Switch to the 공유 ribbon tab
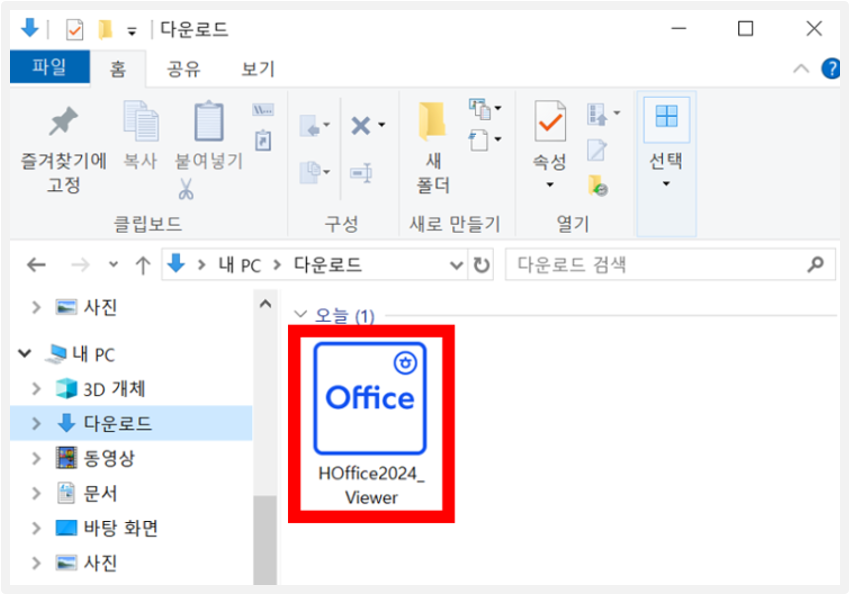Screen dimensions: 851x596 [182, 68]
